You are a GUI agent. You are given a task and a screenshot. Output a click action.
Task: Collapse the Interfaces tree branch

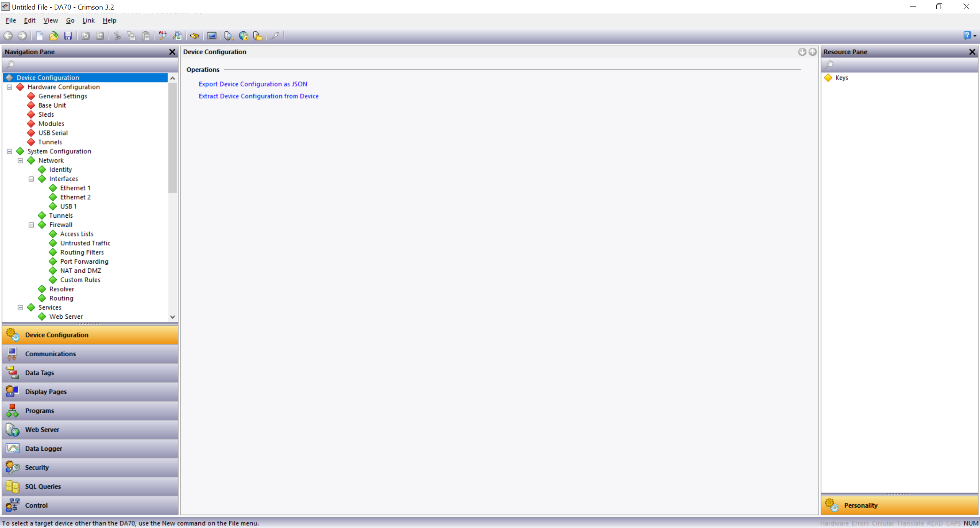[31, 179]
